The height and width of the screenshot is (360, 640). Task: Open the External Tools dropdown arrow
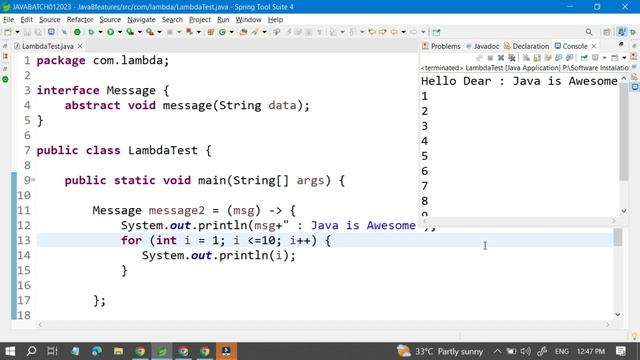[x=159, y=32]
